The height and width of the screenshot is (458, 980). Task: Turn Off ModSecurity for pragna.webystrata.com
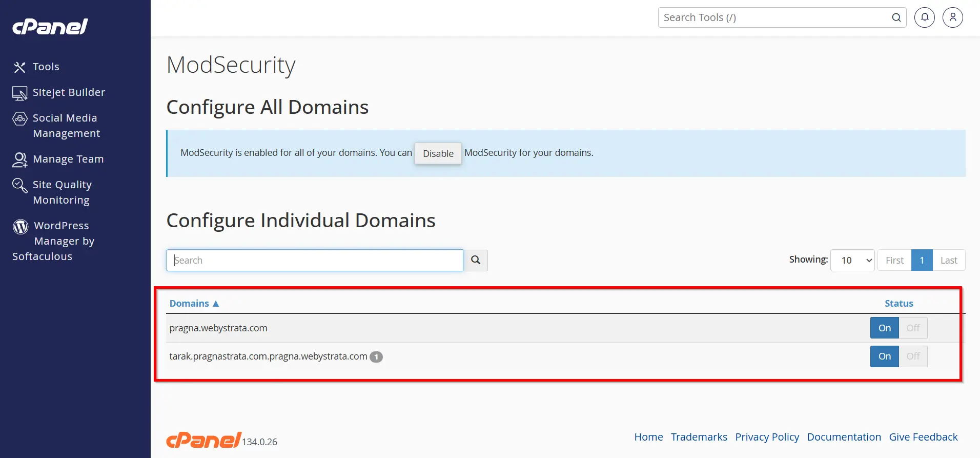pyautogui.click(x=913, y=328)
